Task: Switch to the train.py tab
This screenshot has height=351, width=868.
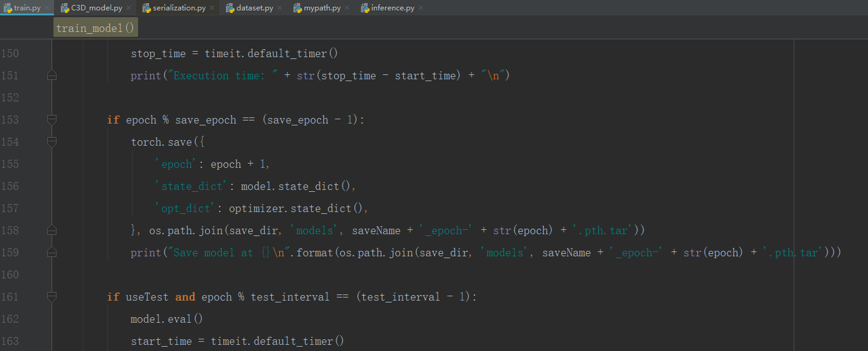Action: point(27,8)
